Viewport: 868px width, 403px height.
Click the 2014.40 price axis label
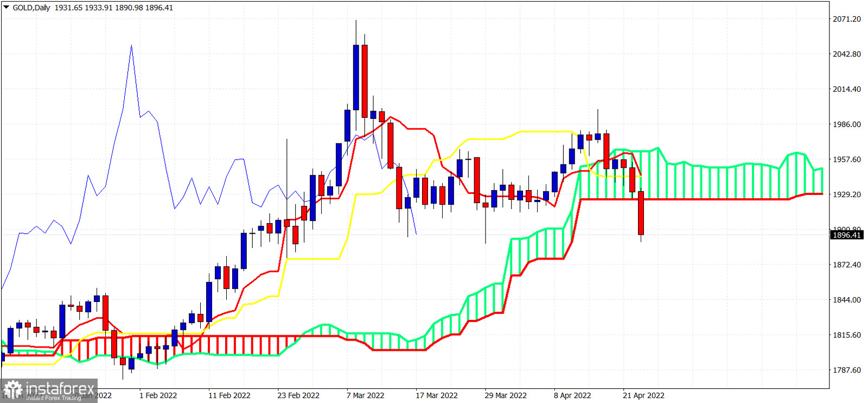[847, 89]
